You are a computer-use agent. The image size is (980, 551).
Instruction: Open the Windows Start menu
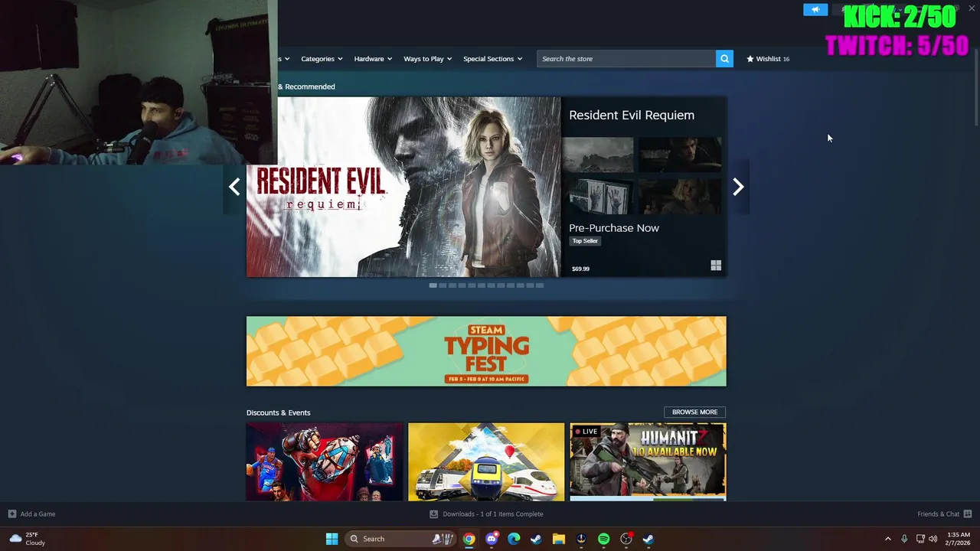(332, 539)
